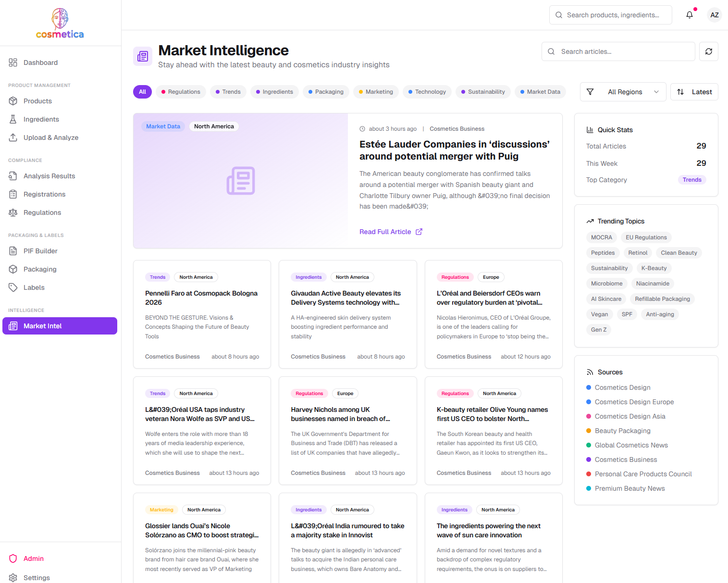Expand the All Regions dropdown

623,92
